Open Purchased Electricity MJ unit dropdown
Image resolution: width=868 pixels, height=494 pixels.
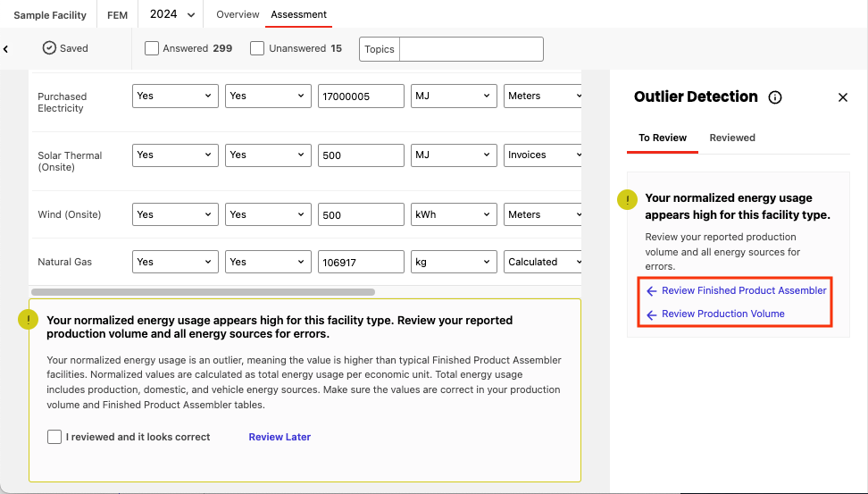(x=453, y=96)
